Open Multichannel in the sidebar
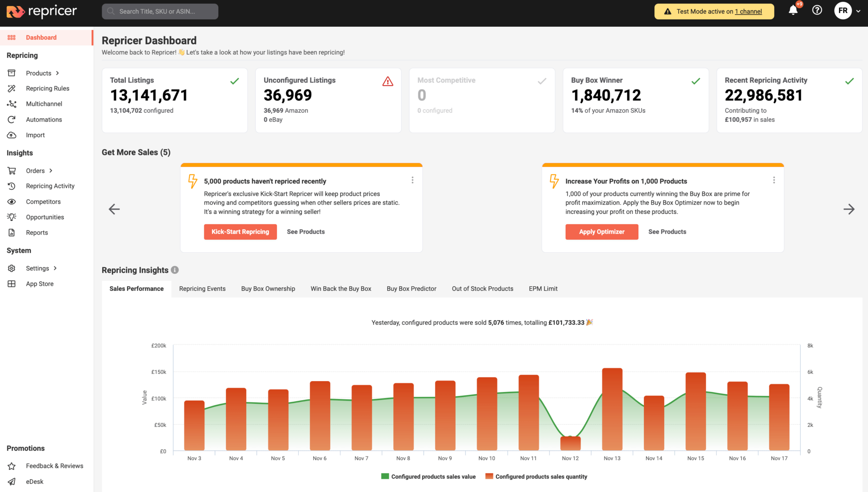 44,104
